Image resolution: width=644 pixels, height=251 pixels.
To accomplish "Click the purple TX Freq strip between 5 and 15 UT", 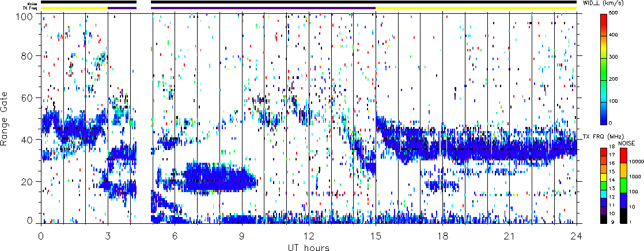I will click(x=263, y=8).
